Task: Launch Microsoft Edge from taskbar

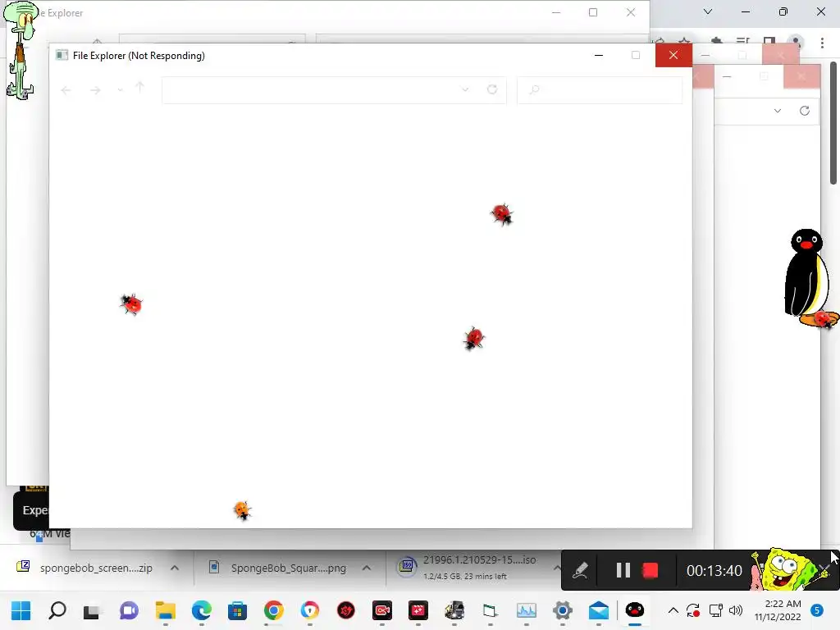Action: pos(202,610)
